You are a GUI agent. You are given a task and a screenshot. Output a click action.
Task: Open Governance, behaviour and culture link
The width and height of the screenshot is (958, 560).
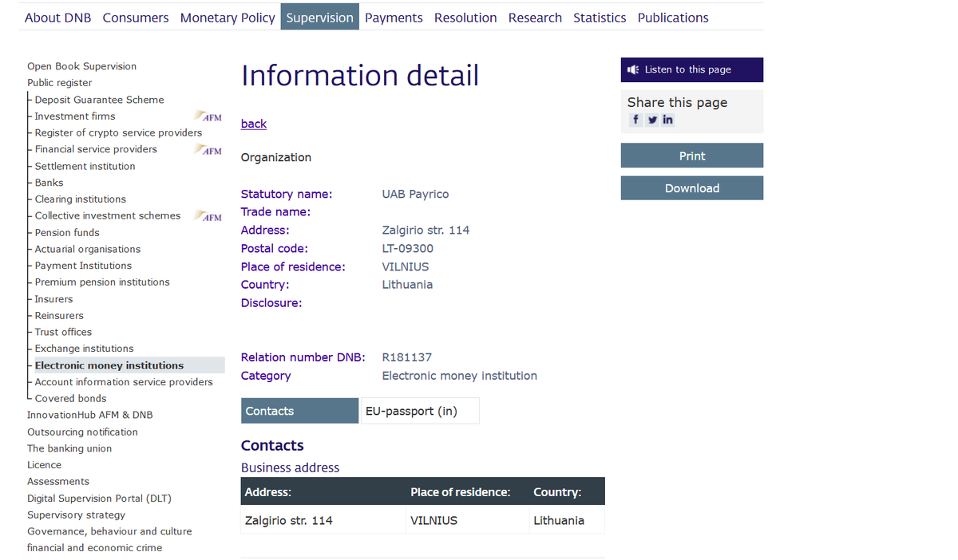click(x=109, y=531)
